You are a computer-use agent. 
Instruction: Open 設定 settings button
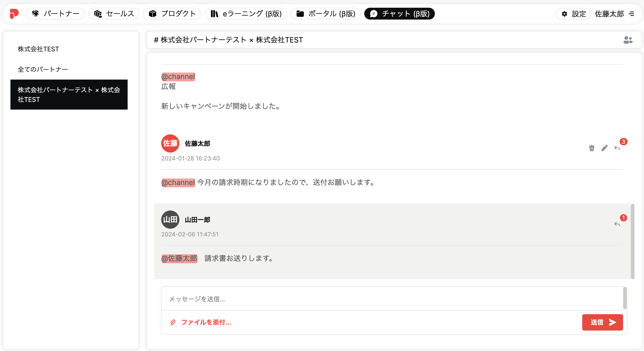[x=574, y=14]
